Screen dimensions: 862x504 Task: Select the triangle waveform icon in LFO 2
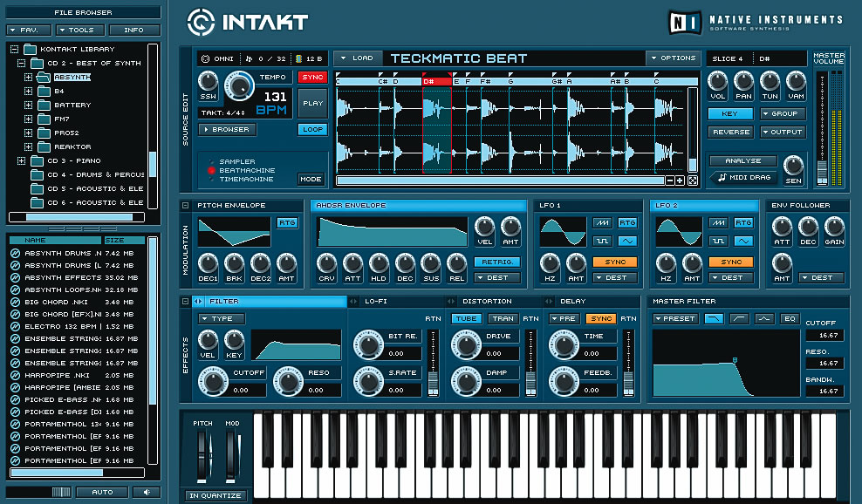[x=744, y=241]
